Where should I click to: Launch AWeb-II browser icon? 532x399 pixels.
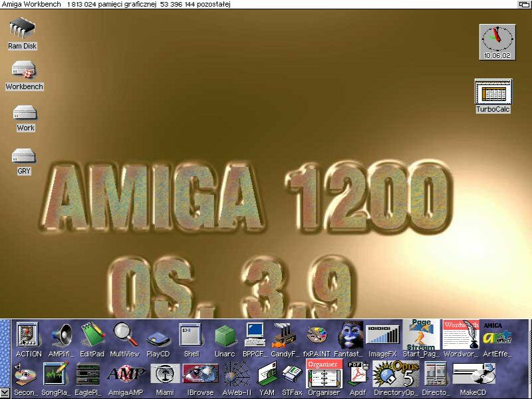pyautogui.click(x=237, y=378)
